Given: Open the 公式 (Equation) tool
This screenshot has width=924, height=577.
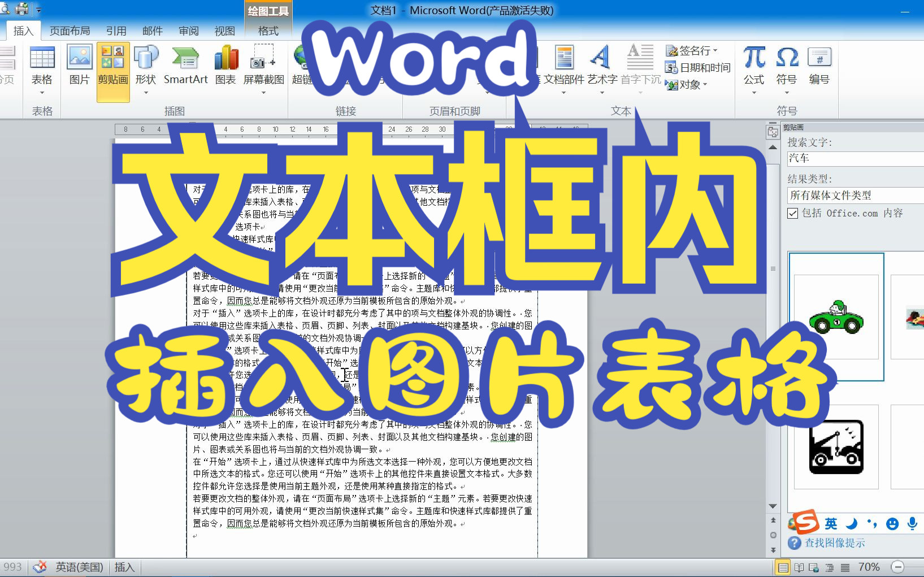Looking at the screenshot, I should click(754, 69).
